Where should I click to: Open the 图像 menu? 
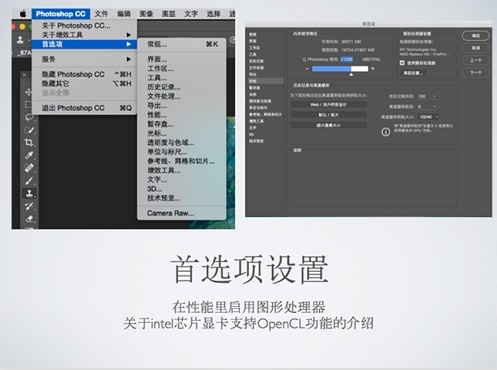(x=146, y=14)
